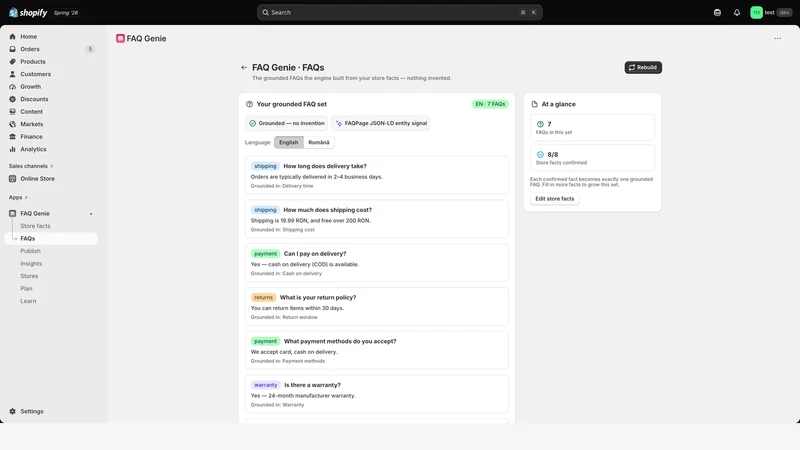This screenshot has height=450, width=800.
Task: Click the storefront icon in top bar
Action: [717, 12]
